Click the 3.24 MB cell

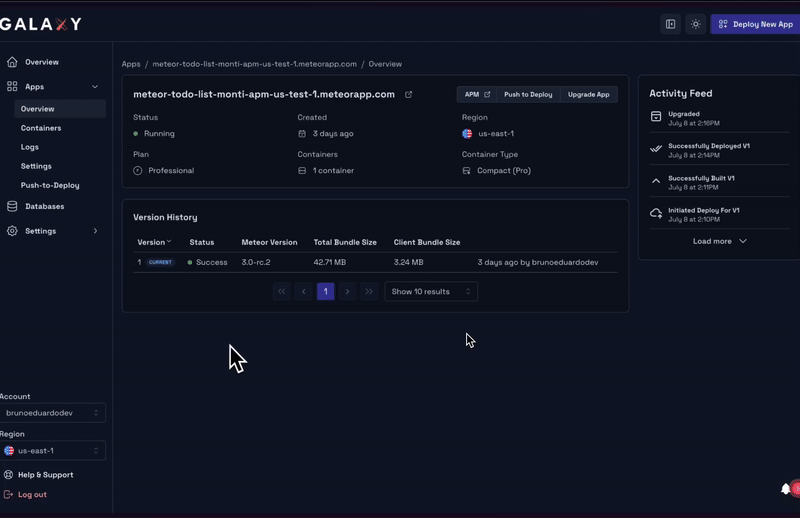click(x=408, y=262)
